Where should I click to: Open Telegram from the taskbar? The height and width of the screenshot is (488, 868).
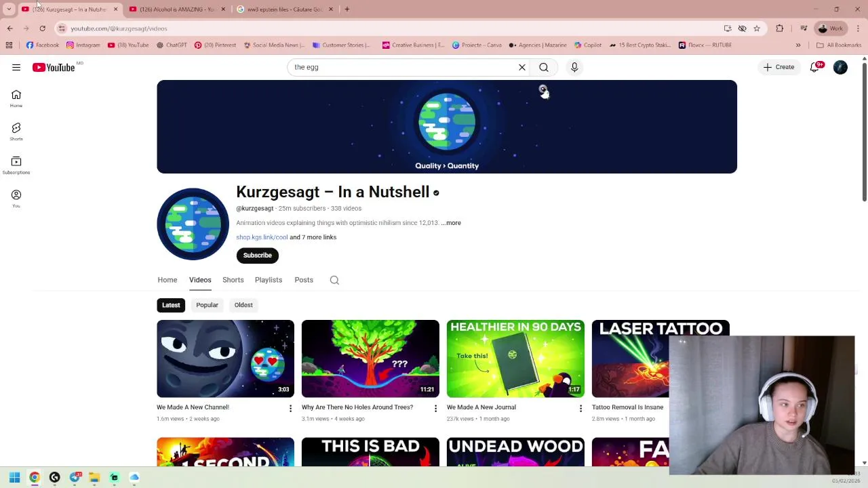(75, 478)
